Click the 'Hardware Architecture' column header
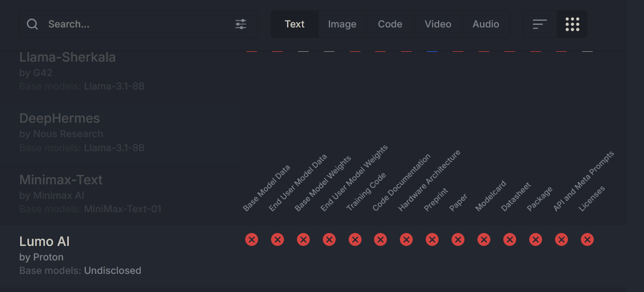 [429, 181]
